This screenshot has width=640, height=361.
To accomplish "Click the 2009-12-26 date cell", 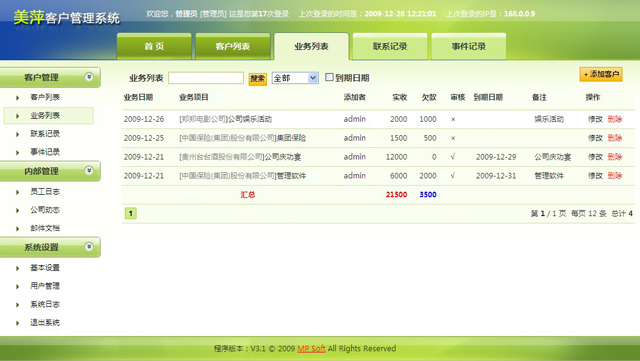I will tap(144, 119).
